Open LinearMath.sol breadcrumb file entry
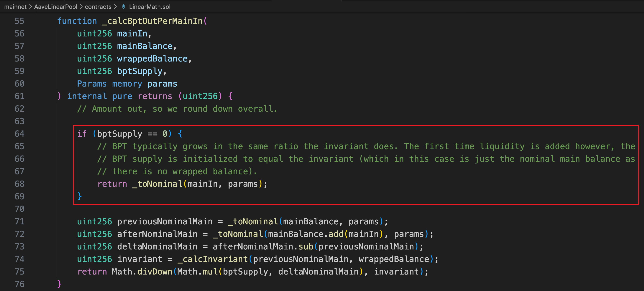Viewport: 644px width, 291px height. tap(150, 7)
